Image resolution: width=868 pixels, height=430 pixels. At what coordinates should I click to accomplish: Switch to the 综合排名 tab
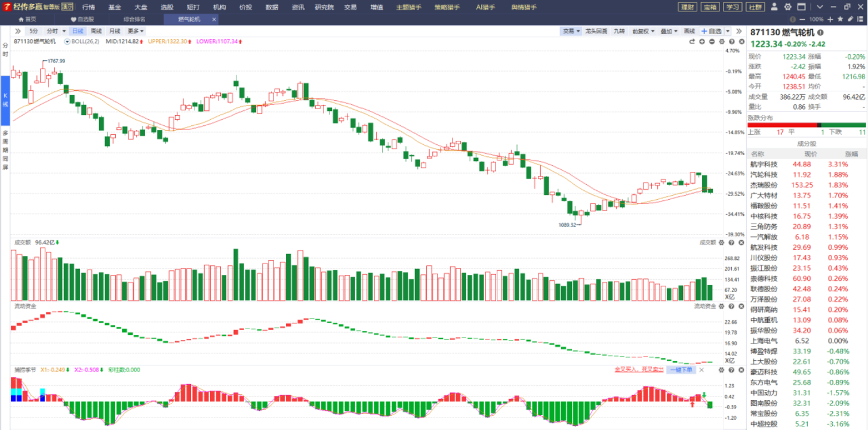click(134, 19)
